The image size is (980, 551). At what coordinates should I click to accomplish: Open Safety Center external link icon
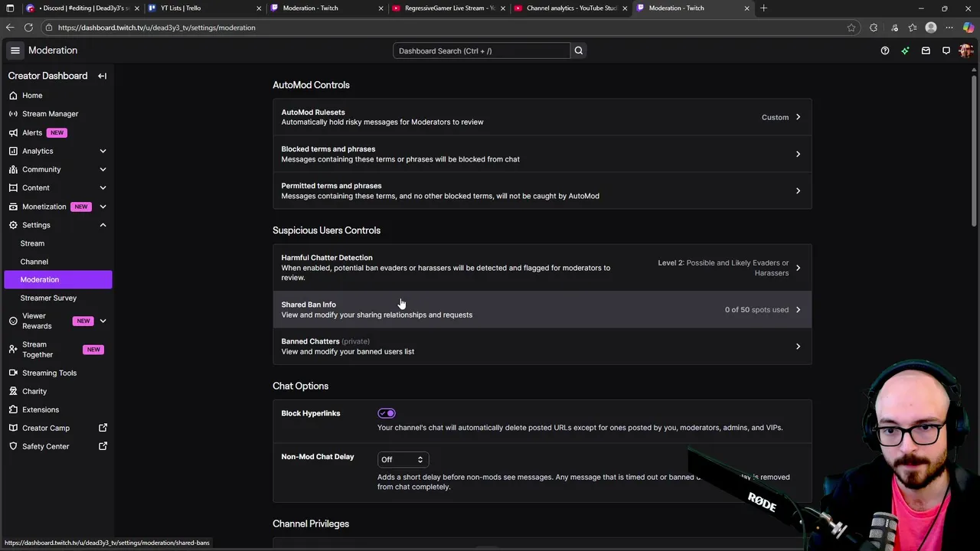point(103,446)
